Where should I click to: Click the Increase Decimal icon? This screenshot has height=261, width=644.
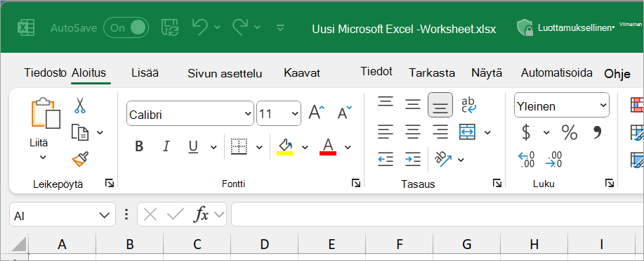(526, 160)
